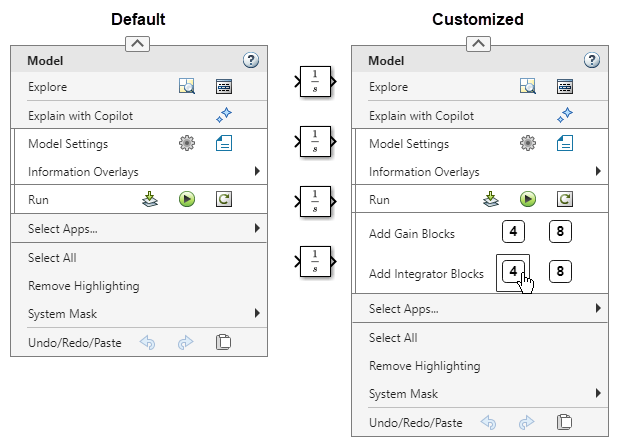Click Copilot sparkle icon in Default menu
The image size is (621, 447).
(224, 115)
